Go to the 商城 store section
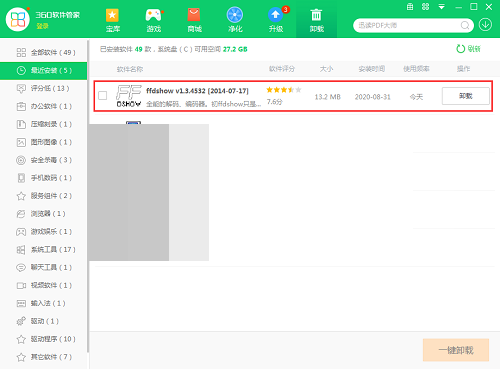The width and height of the screenshot is (500, 369). (x=194, y=20)
